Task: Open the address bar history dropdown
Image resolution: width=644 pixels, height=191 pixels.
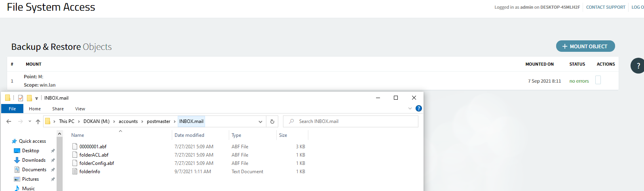Action: coord(260,121)
